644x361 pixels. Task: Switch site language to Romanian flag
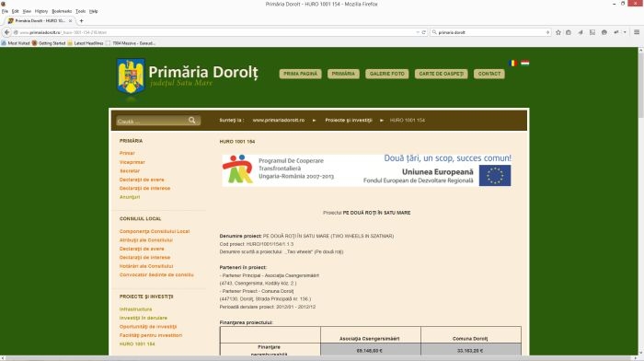(512, 63)
